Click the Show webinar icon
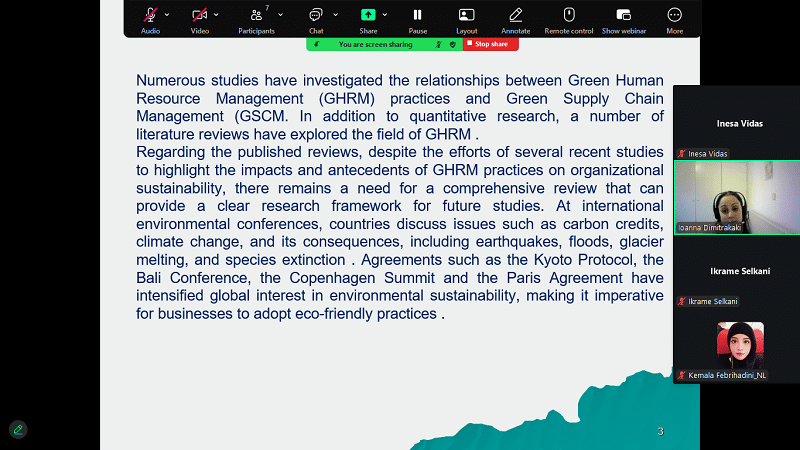The width and height of the screenshot is (800, 450). coord(624,16)
